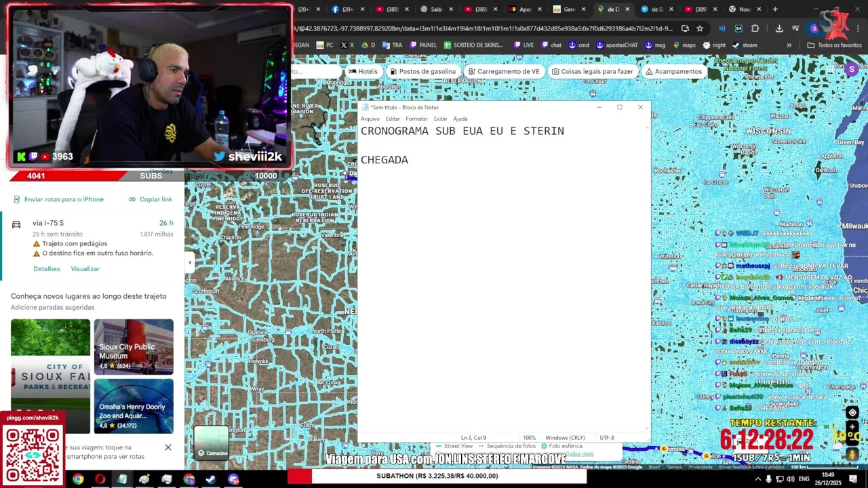Open the Ajuda menu in Notepad
The height and width of the screenshot is (488, 868).
click(460, 119)
